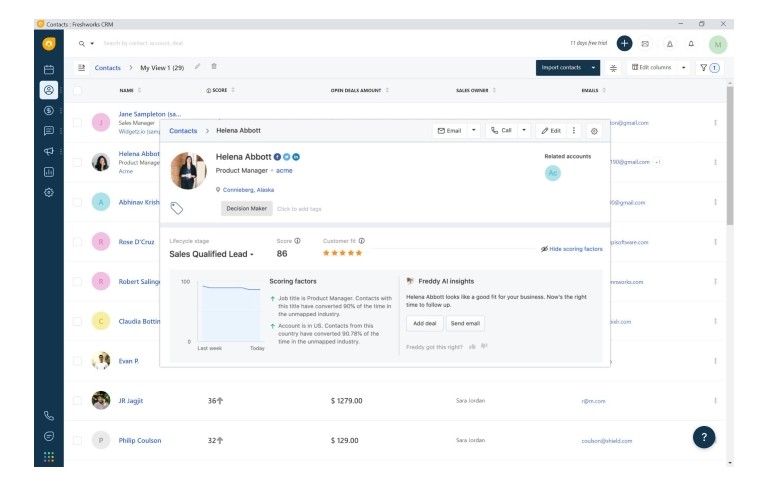Image resolution: width=763 pixels, height=486 pixels.
Task: Click the quick add plus button
Action: click(624, 43)
